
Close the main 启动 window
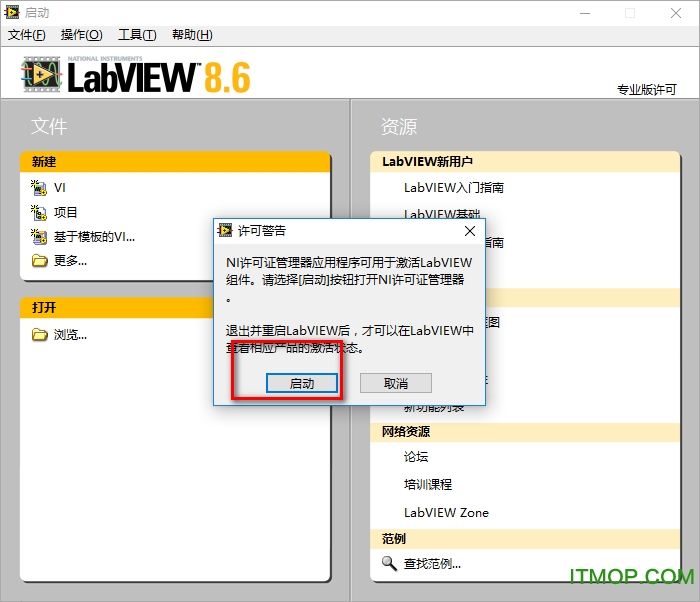(675, 13)
